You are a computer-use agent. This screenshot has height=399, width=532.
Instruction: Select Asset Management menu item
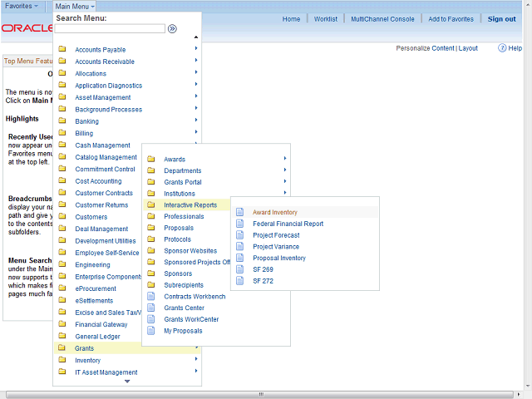click(103, 98)
